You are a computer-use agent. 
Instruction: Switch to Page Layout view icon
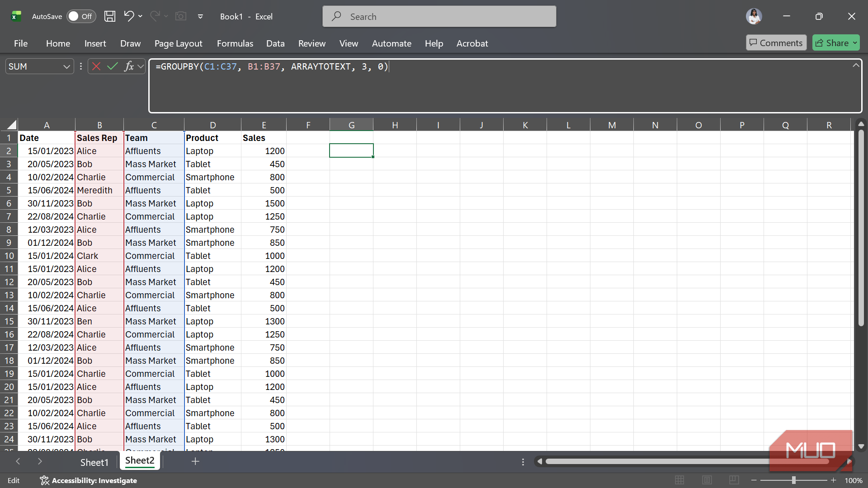707,480
